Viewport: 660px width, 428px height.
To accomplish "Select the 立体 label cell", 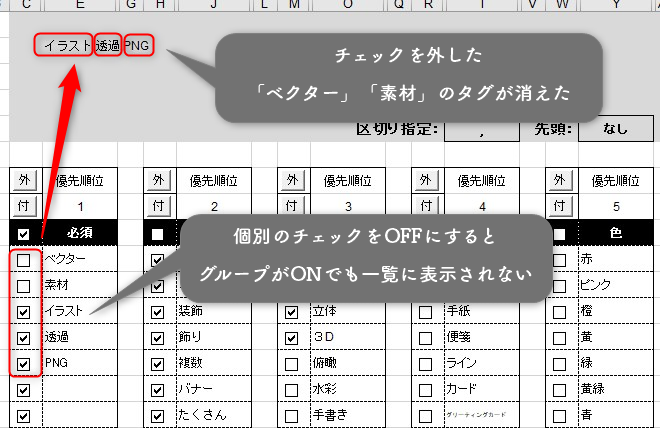I will tap(348, 311).
